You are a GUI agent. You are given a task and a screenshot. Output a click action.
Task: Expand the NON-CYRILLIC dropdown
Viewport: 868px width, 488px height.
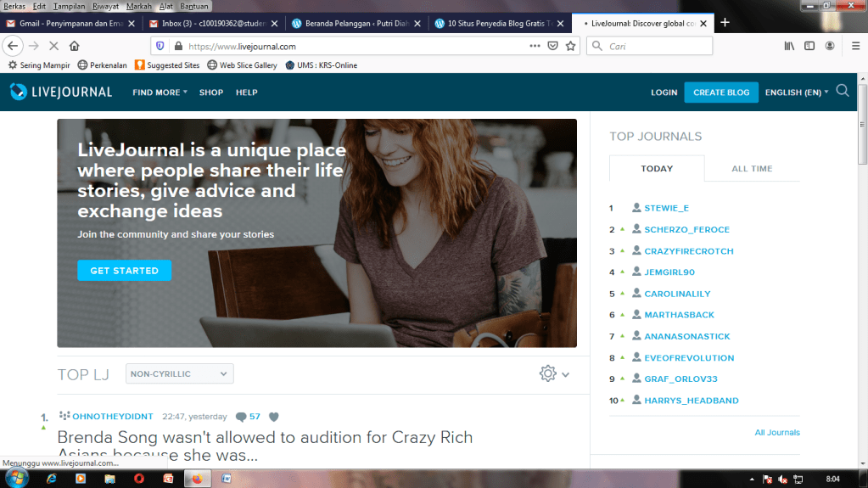[180, 373]
